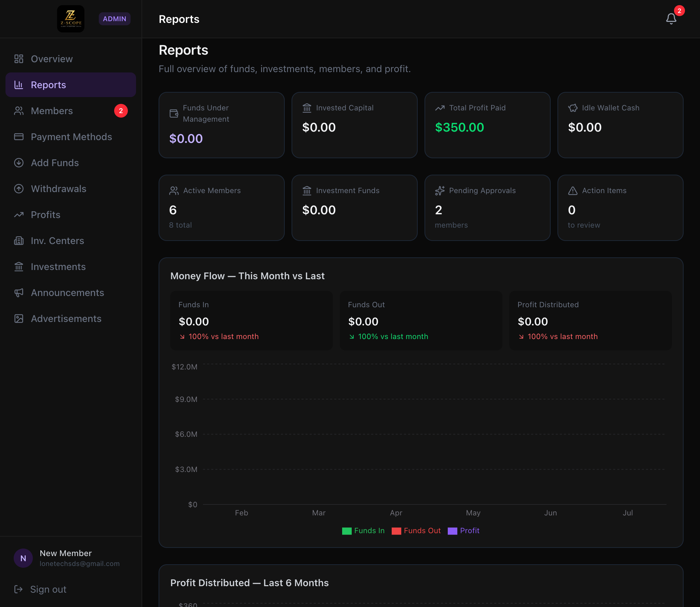
Task: Click the N user avatar
Action: (x=23, y=558)
